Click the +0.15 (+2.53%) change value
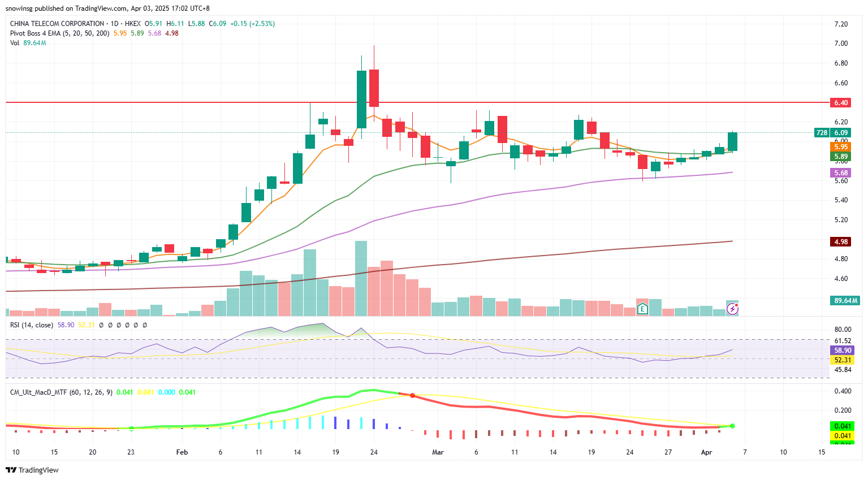The width and height of the screenshot is (868, 480). tap(253, 24)
